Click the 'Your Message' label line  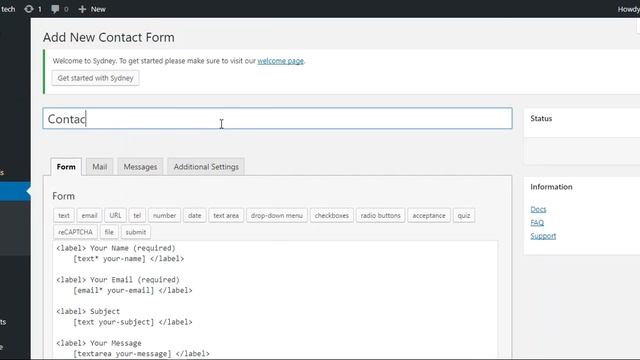point(99,343)
